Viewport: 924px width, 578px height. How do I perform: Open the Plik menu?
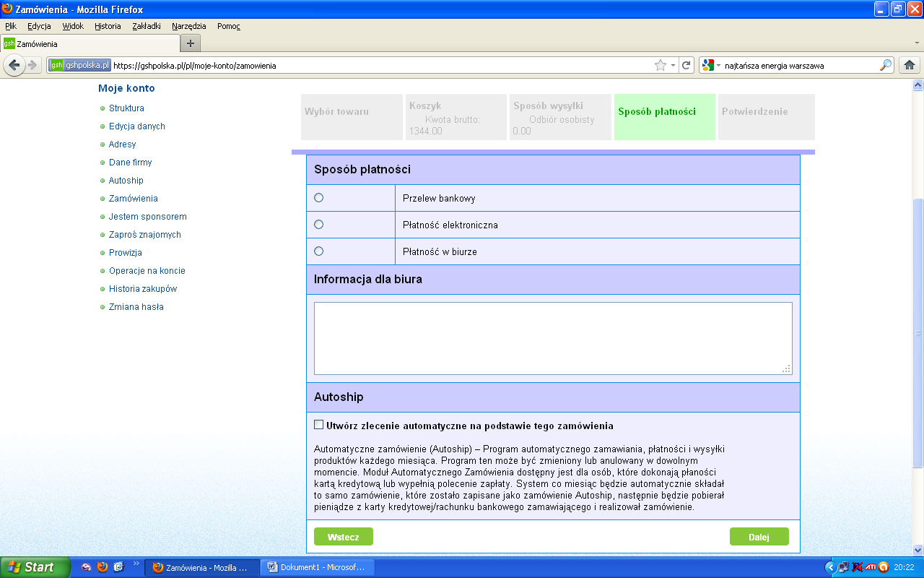pos(11,26)
